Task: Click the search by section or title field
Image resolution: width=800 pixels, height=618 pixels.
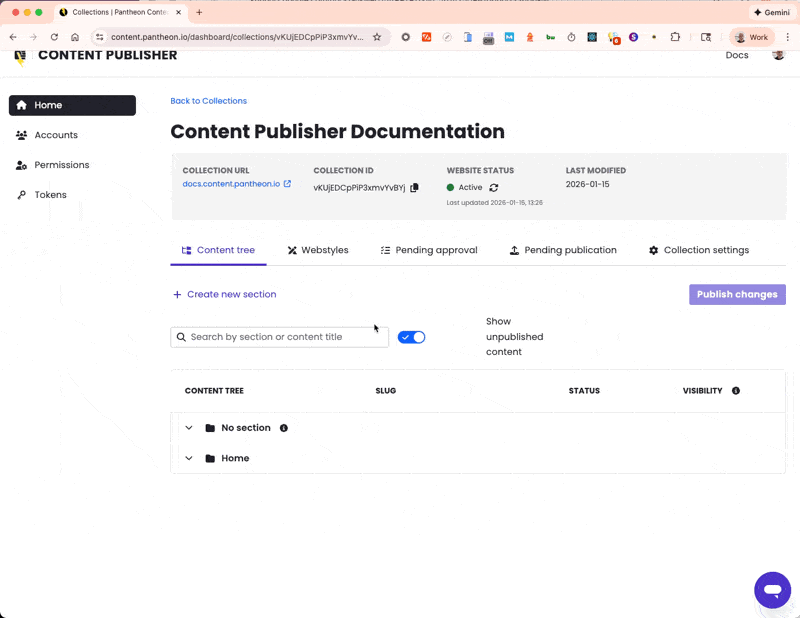Action: (x=280, y=337)
